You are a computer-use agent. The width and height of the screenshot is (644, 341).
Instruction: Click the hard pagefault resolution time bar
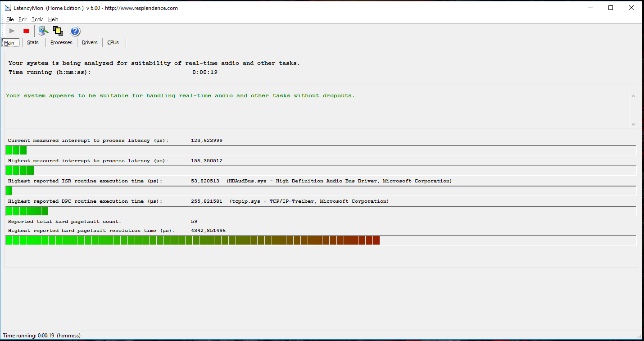tap(321, 240)
